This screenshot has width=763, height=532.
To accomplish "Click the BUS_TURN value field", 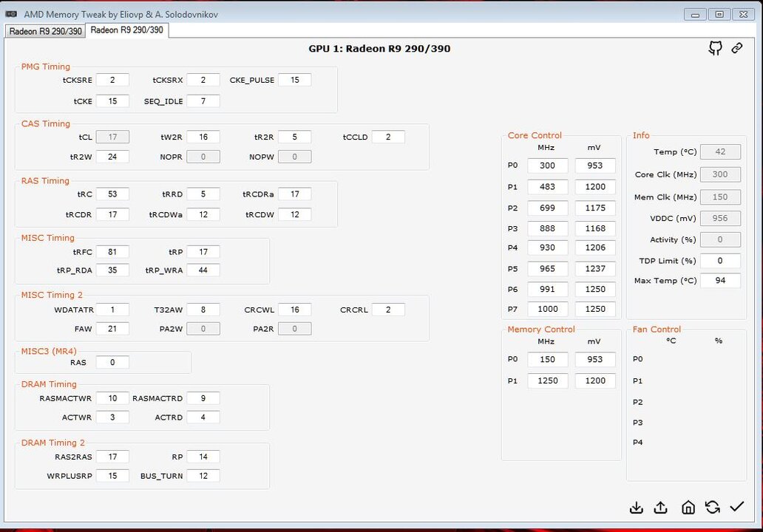I will coord(203,476).
